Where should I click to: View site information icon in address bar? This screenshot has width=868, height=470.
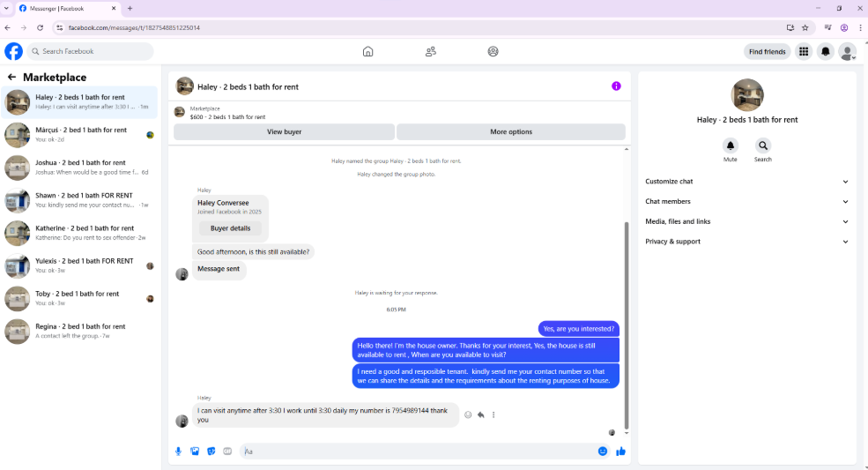click(x=60, y=27)
